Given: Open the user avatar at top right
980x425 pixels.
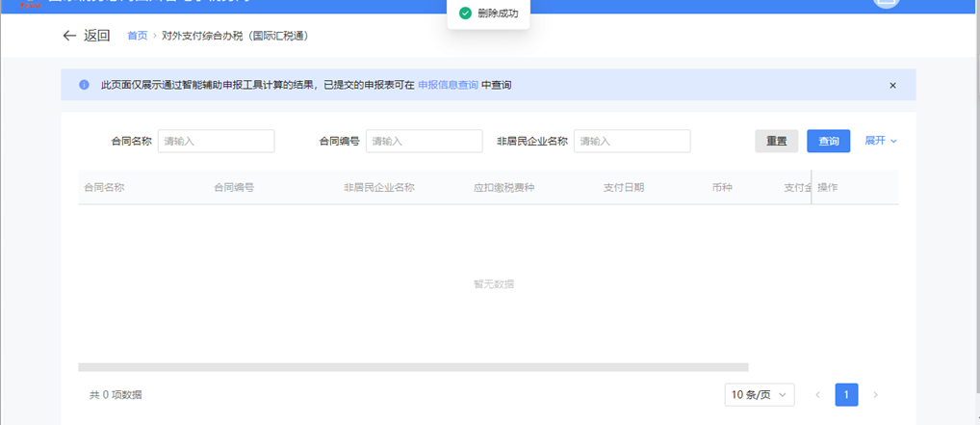Looking at the screenshot, I should point(886,3).
